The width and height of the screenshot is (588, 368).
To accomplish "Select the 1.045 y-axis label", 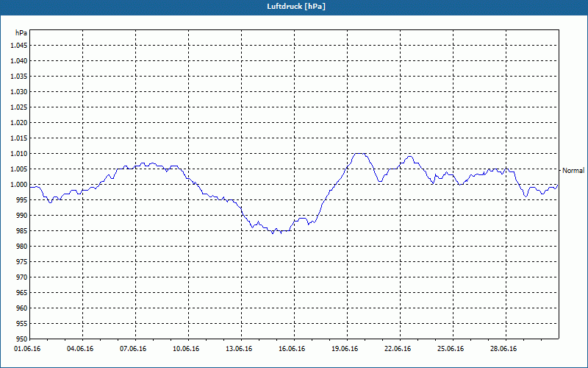I will coord(19,46).
